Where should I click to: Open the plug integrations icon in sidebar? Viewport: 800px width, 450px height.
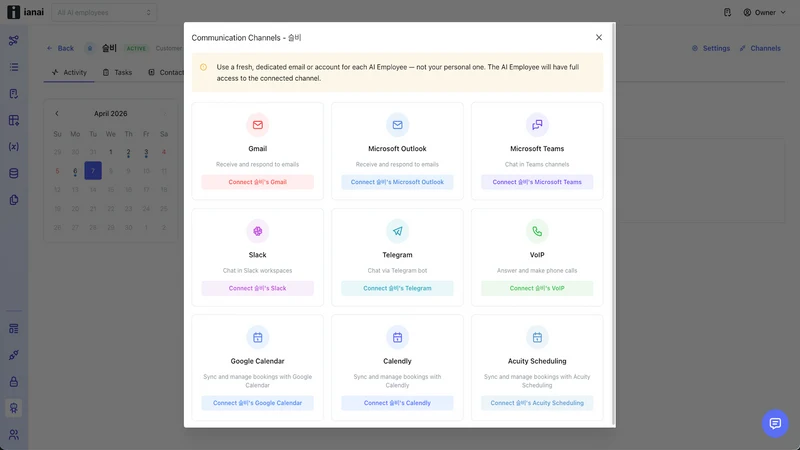(x=14, y=355)
